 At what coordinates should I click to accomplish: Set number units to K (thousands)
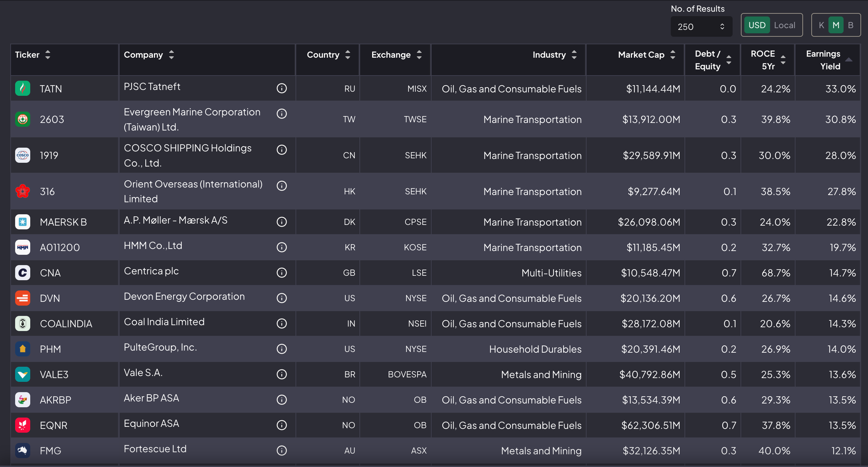821,25
